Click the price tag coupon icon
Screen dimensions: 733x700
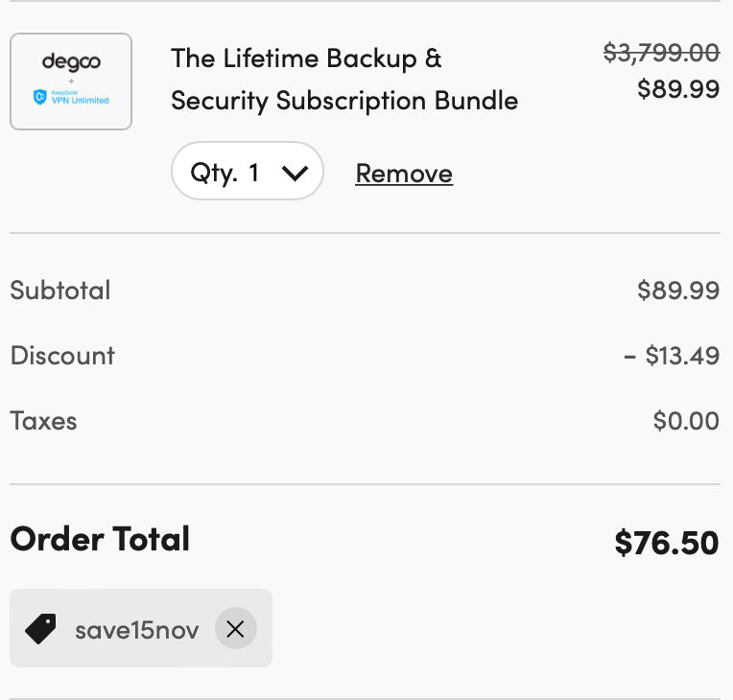click(x=40, y=629)
